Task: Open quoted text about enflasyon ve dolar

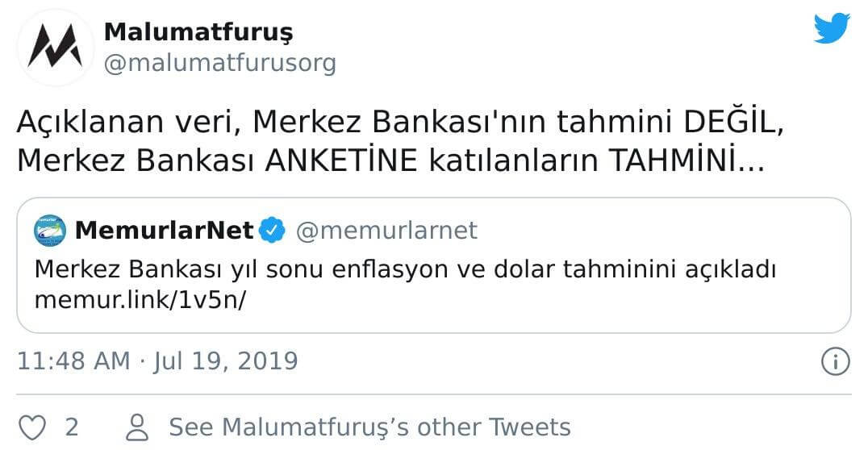Action: [x=405, y=269]
